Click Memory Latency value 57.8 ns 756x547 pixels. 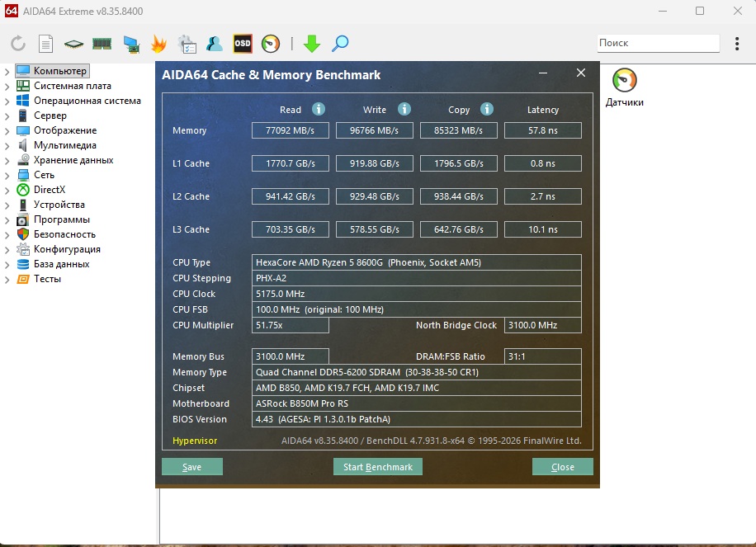pos(543,130)
